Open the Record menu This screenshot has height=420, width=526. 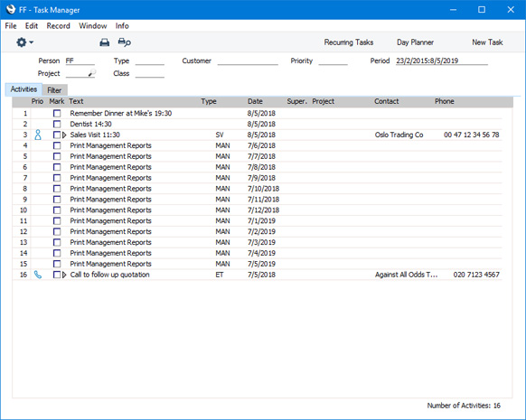59,26
